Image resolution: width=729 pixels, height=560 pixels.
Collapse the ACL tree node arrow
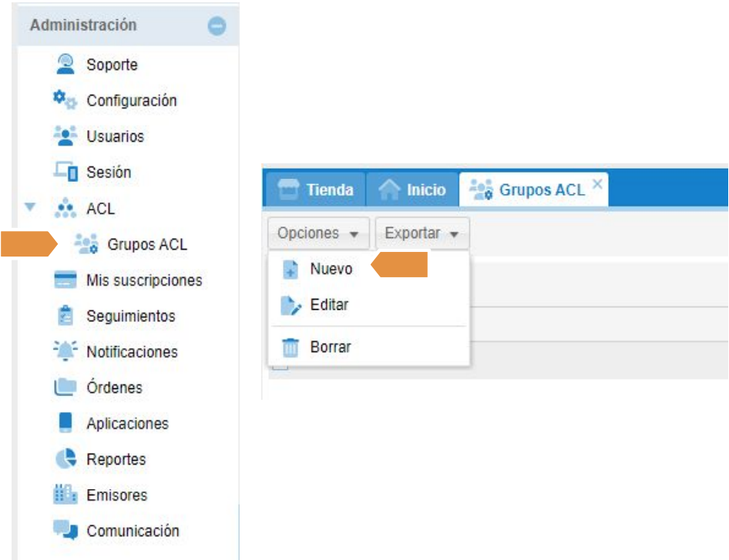click(x=30, y=207)
